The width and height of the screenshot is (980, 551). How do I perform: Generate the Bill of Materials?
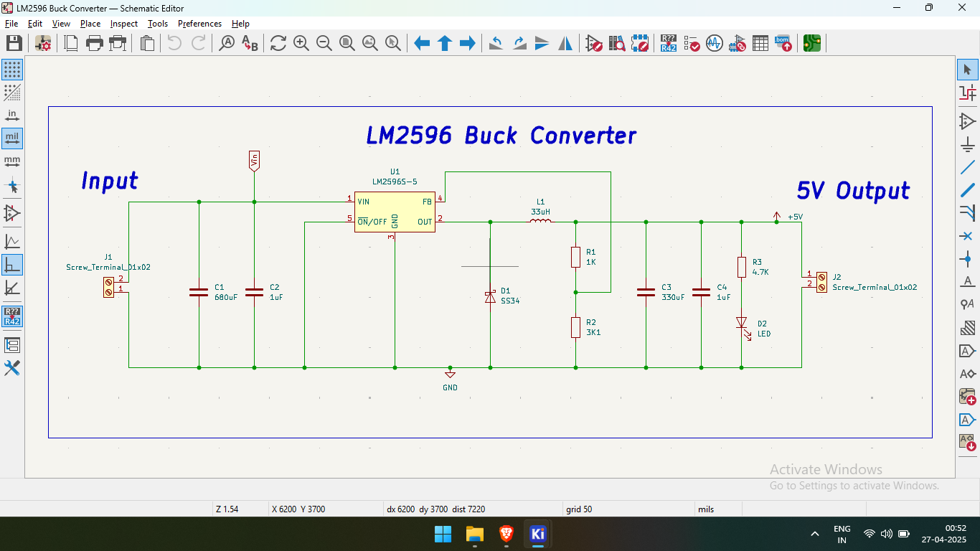pyautogui.click(x=783, y=43)
